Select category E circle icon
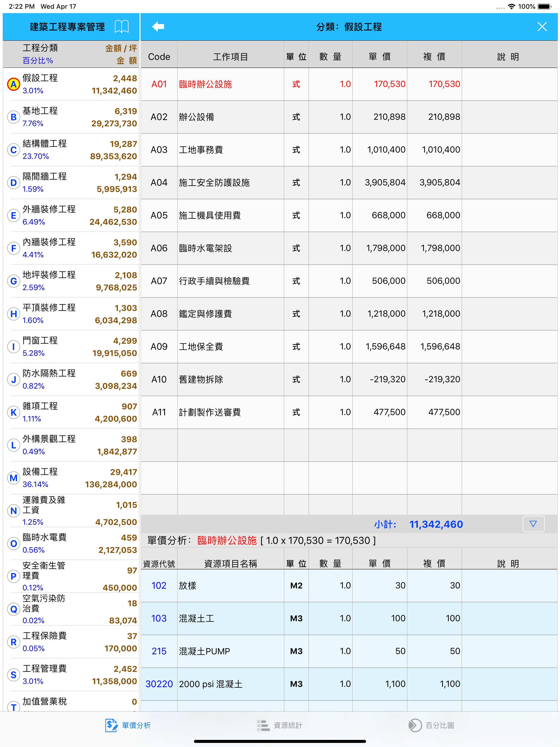The height and width of the screenshot is (747, 560). pos(13,215)
